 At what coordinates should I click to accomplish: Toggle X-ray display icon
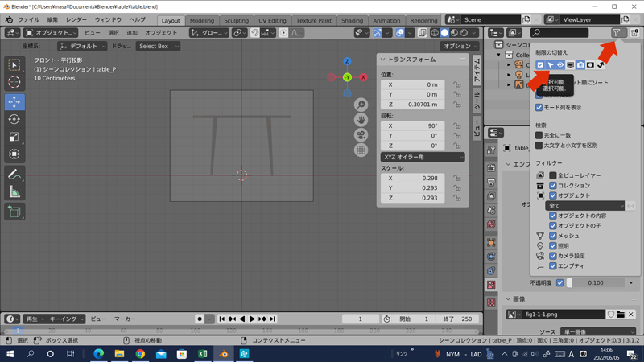422,33
